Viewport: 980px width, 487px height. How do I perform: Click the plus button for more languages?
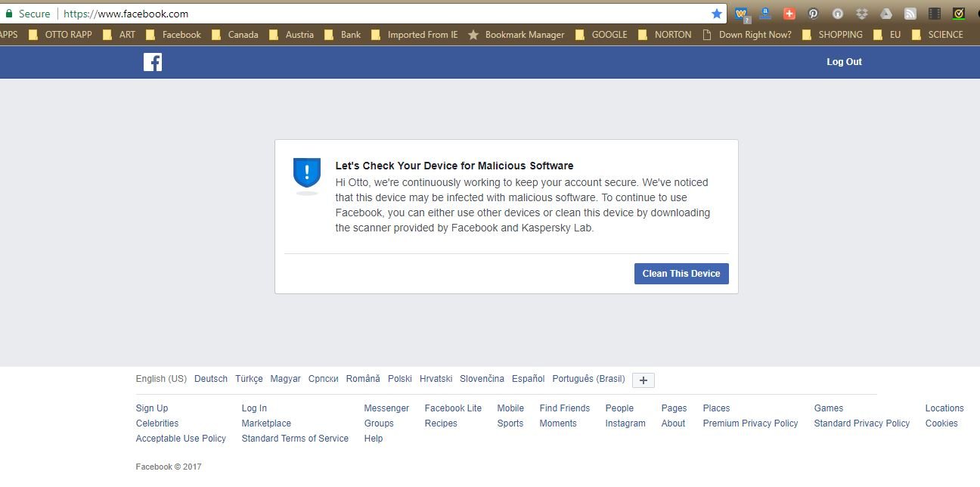(x=644, y=380)
